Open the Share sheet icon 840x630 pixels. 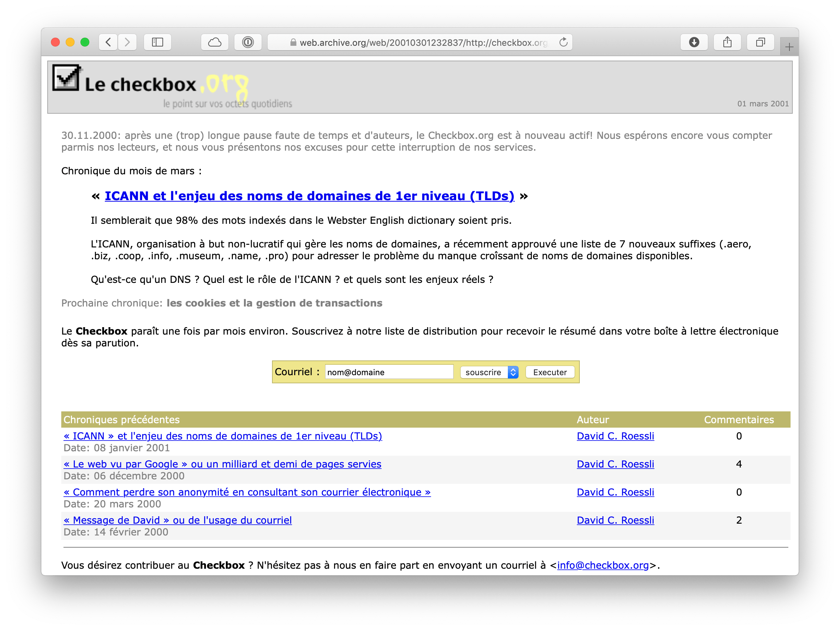[727, 42]
